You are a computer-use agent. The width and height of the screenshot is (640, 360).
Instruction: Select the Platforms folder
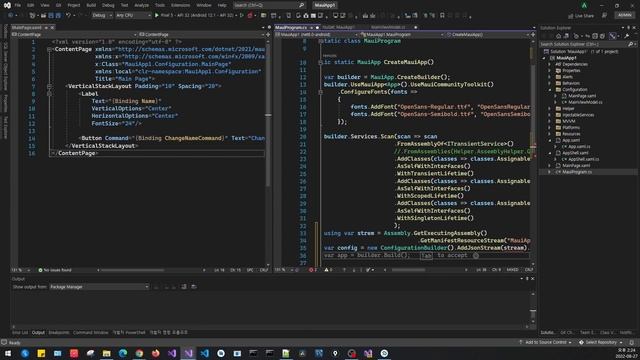(571, 128)
